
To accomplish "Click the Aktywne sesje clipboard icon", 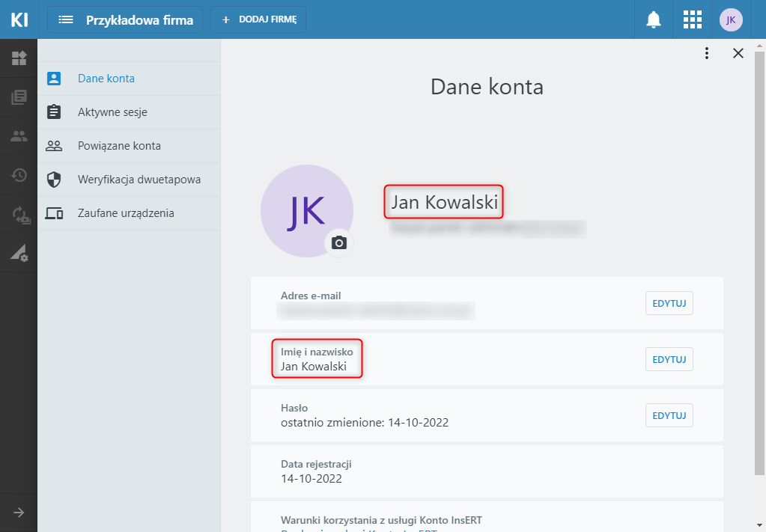I will (x=54, y=111).
